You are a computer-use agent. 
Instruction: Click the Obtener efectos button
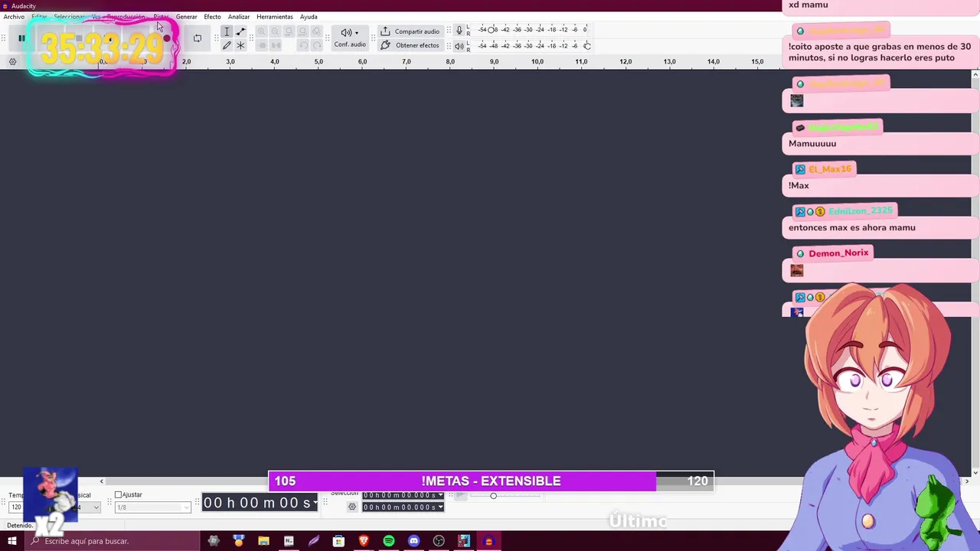tap(410, 45)
